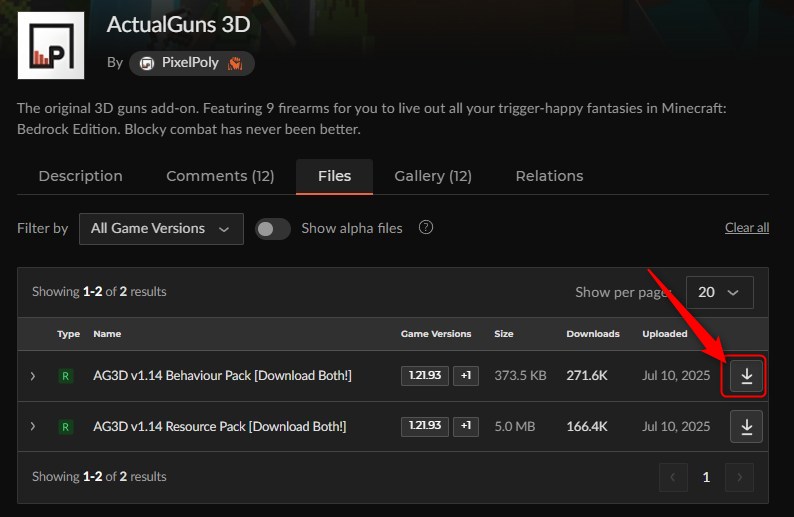Click the Clear all link
Viewport: 794px width, 517px height.
click(747, 228)
